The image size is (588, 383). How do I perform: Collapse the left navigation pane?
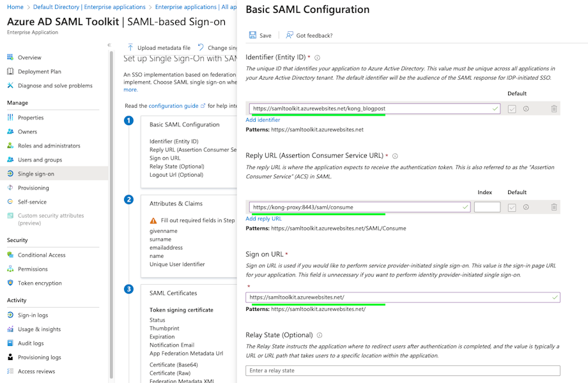[x=110, y=45]
